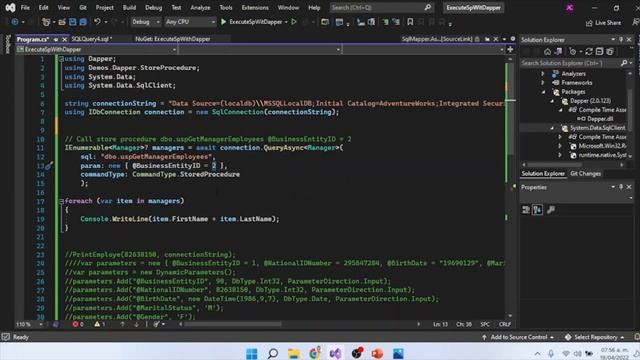This screenshot has width=640, height=360.
Task: Open the ExecuteSpWithDapper project scope dropdown
Action: point(96,49)
